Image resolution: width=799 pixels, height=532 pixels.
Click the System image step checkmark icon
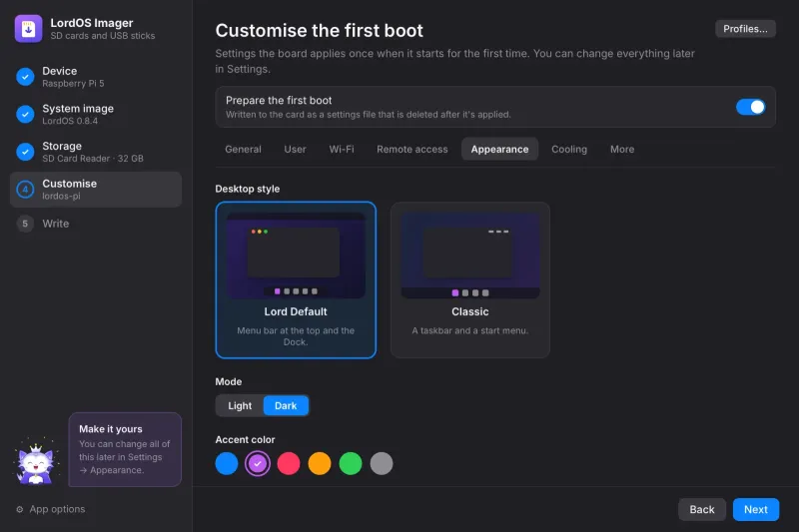pos(25,114)
